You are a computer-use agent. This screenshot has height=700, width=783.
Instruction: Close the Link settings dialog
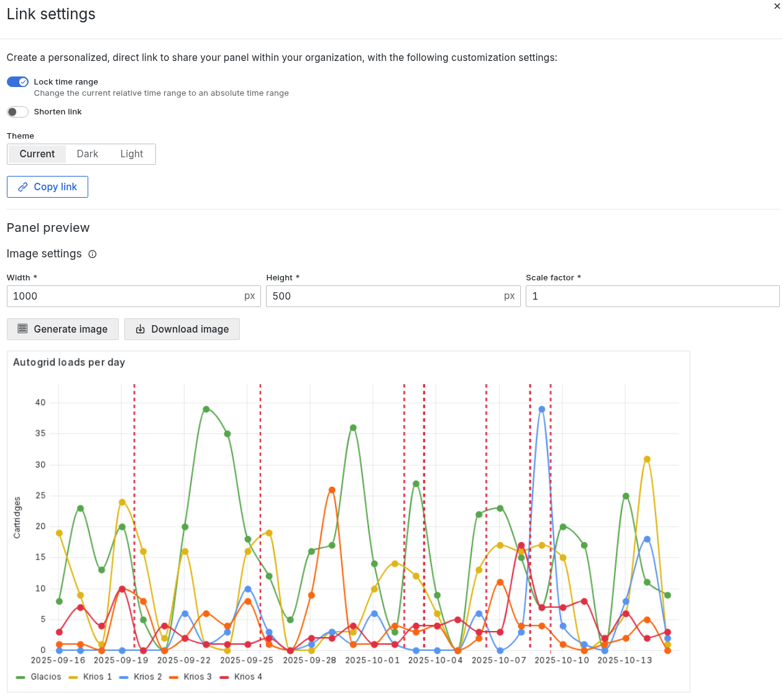(777, 6)
